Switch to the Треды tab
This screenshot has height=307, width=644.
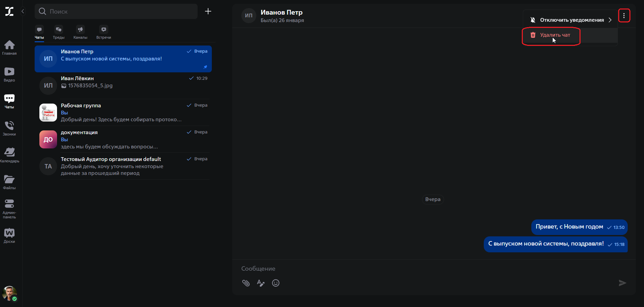(59, 33)
